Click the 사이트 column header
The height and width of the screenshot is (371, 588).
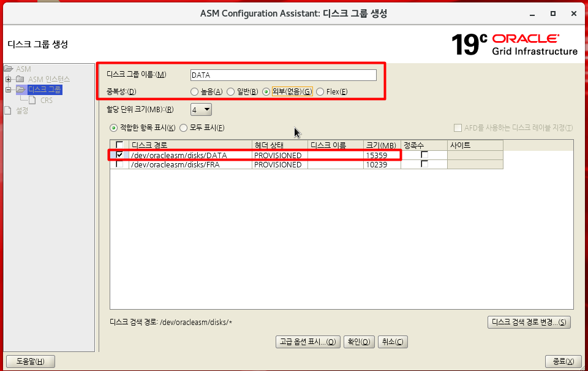pyautogui.click(x=475, y=145)
